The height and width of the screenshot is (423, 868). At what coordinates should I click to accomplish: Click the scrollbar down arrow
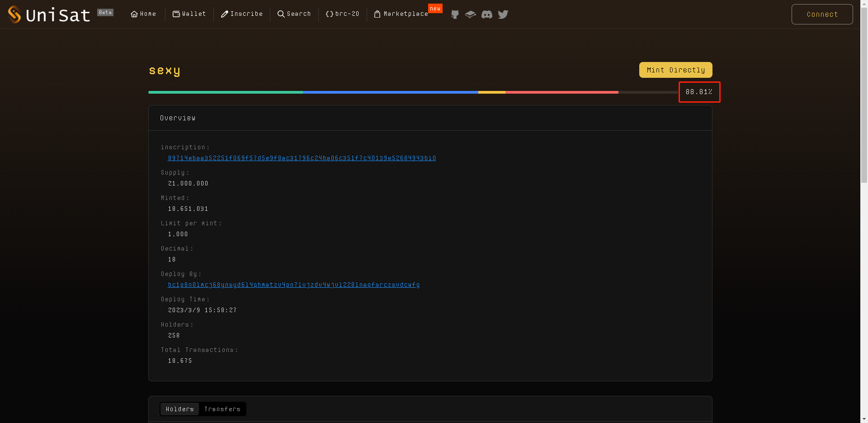(x=864, y=419)
